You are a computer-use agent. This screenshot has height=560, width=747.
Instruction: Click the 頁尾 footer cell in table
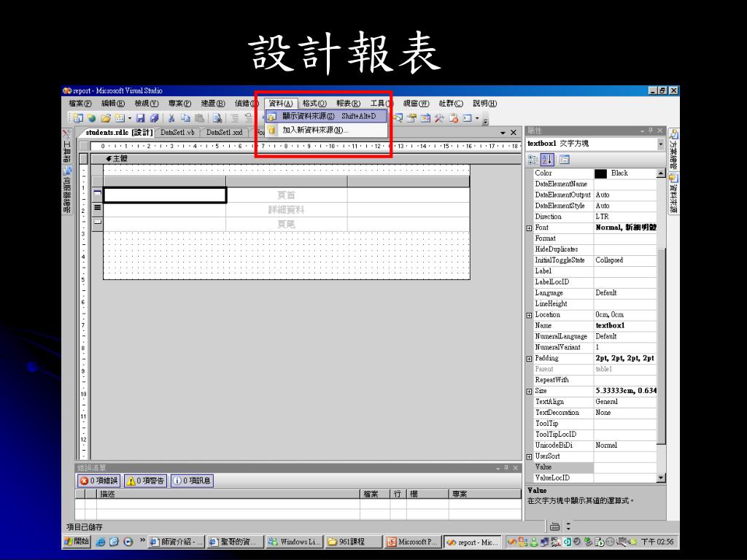pyautogui.click(x=286, y=224)
